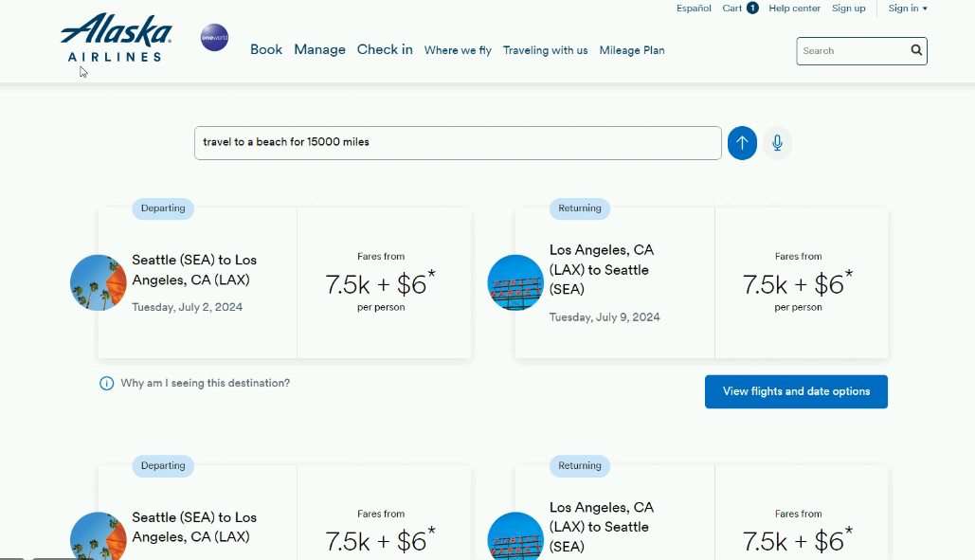The height and width of the screenshot is (560, 975).
Task: Click first Departing fare 7.5k + $6
Action: click(381, 283)
